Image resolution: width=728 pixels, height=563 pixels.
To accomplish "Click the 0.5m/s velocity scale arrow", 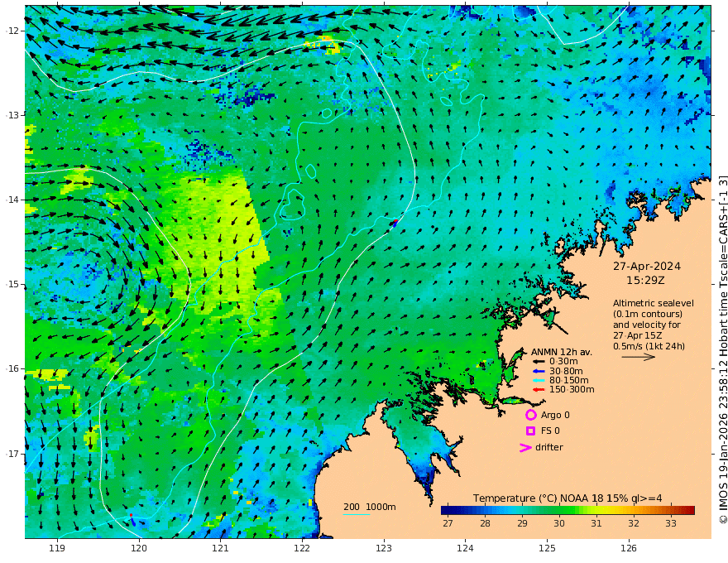I will (x=639, y=357).
